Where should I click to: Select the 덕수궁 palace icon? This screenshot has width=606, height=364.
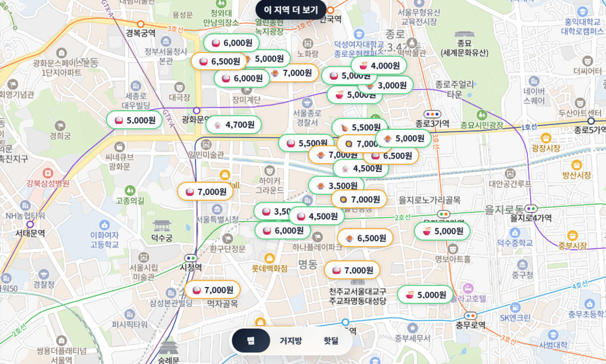(161, 226)
